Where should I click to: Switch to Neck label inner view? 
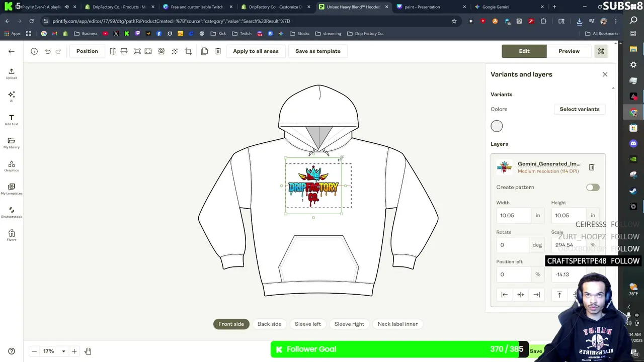tap(397, 324)
